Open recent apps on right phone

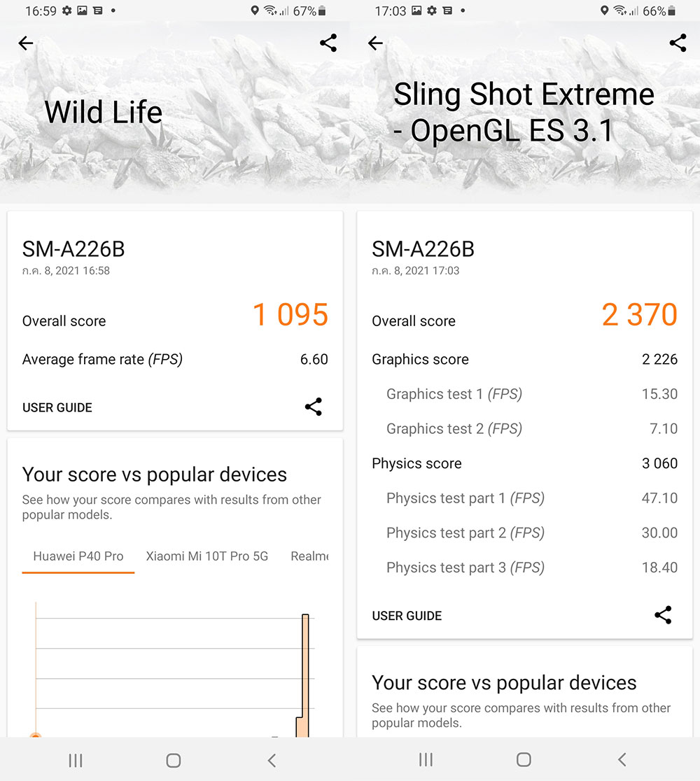click(426, 760)
